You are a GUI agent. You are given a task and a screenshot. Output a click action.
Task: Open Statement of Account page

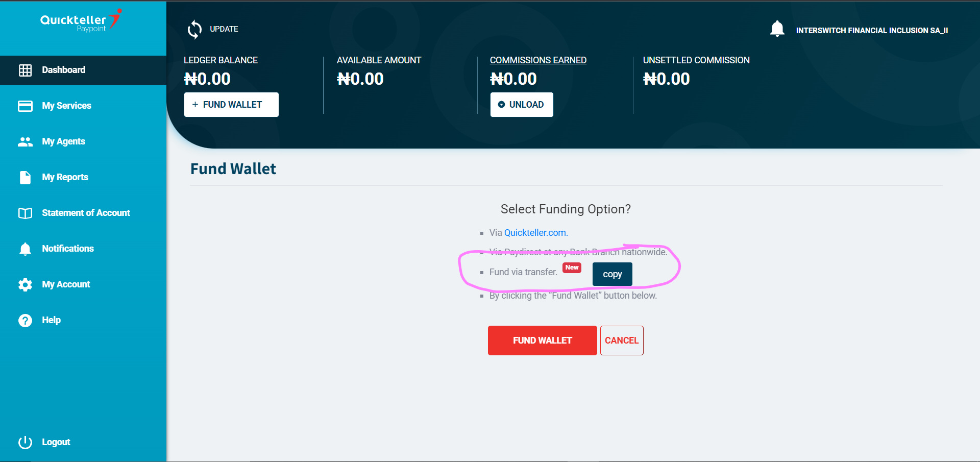pyautogui.click(x=86, y=213)
